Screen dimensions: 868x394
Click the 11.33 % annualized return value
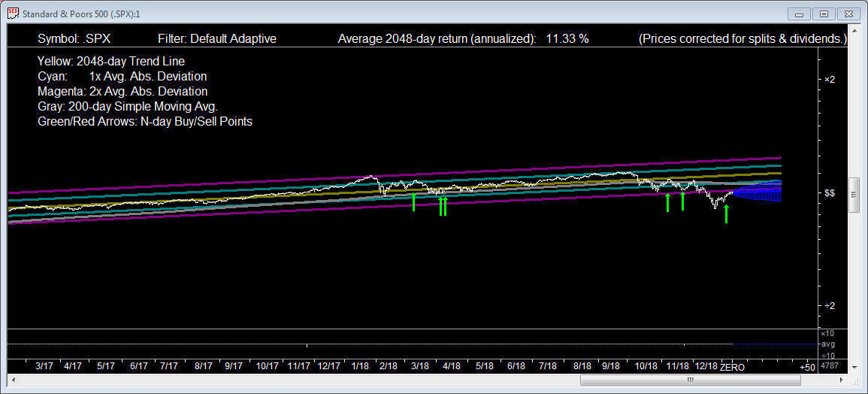pyautogui.click(x=567, y=39)
